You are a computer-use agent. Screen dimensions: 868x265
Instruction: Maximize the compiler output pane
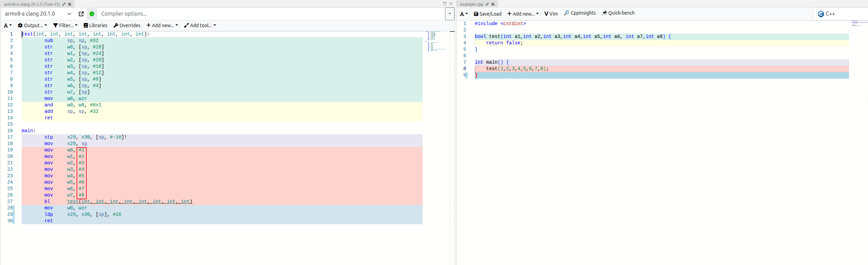(445, 4)
